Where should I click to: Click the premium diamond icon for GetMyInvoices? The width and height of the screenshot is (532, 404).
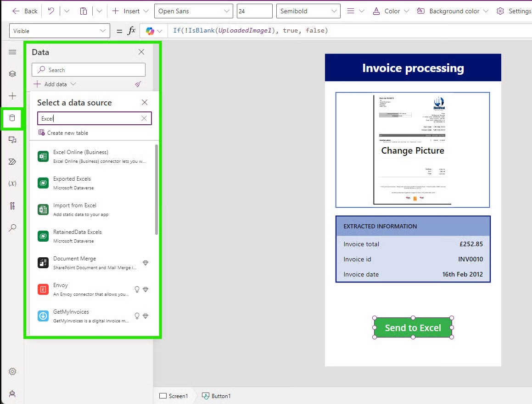(x=146, y=316)
